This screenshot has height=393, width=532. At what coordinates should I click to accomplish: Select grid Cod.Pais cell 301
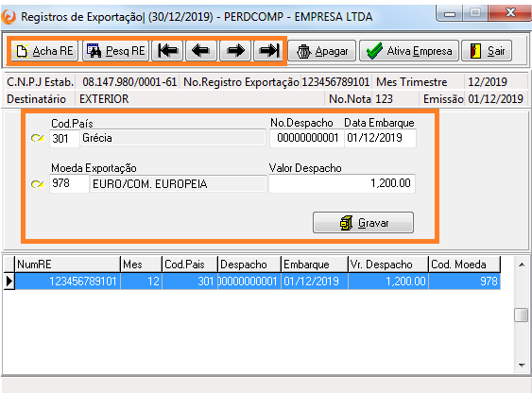[x=190, y=282]
